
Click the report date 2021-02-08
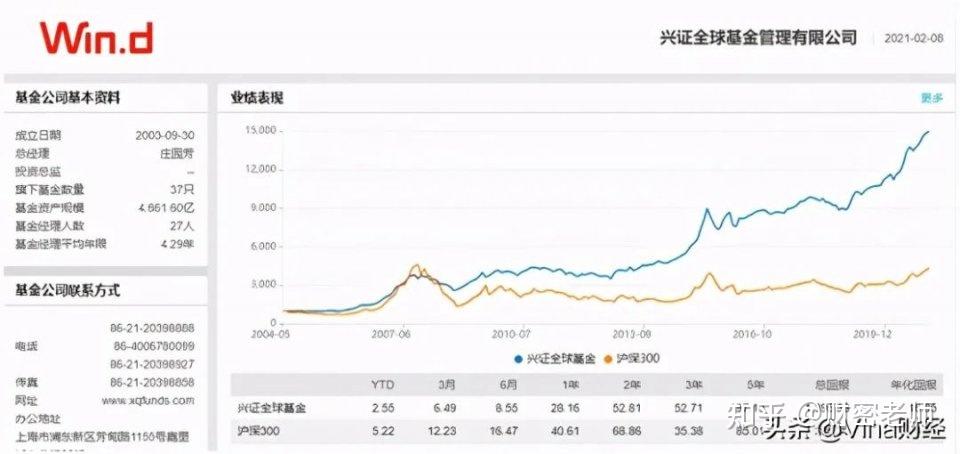tap(914, 38)
